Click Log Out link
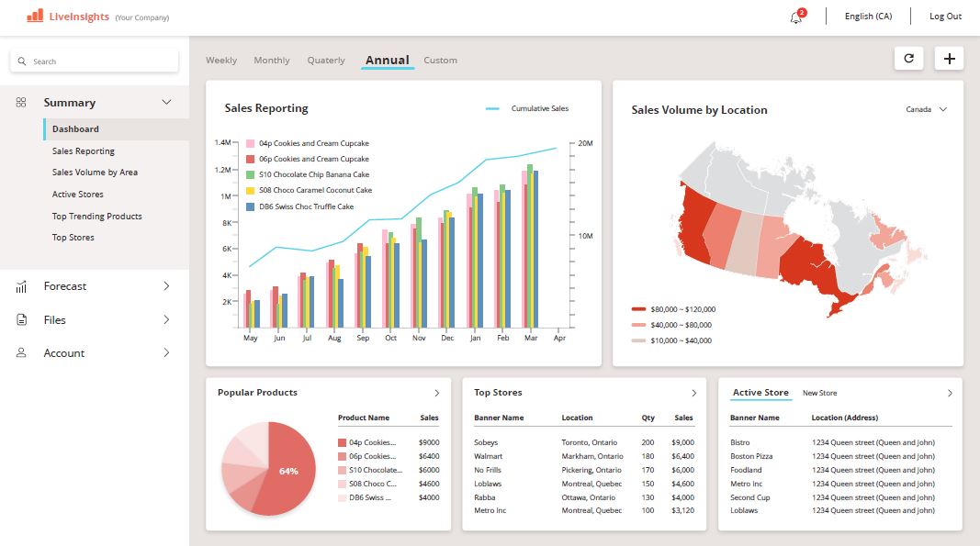The height and width of the screenshot is (546, 980). (945, 17)
